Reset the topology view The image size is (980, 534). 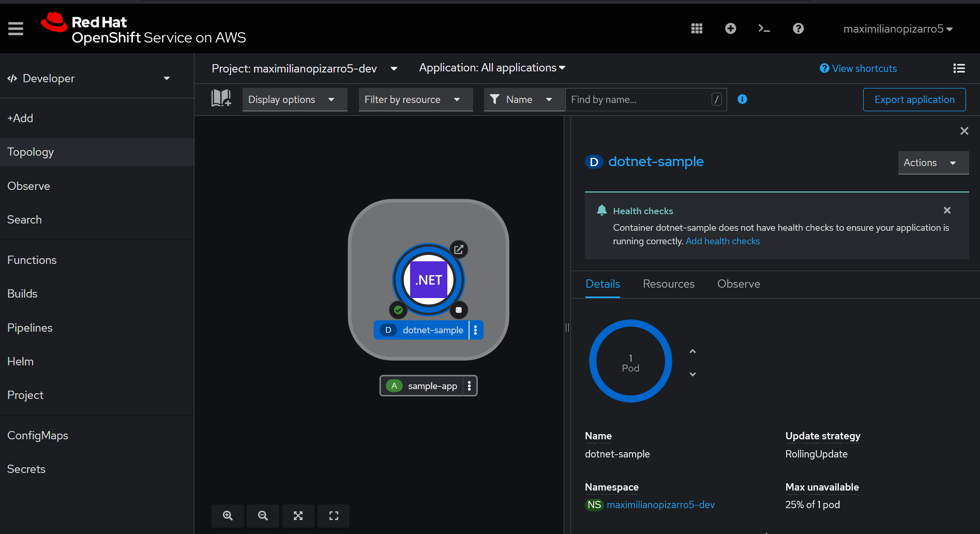click(x=334, y=515)
